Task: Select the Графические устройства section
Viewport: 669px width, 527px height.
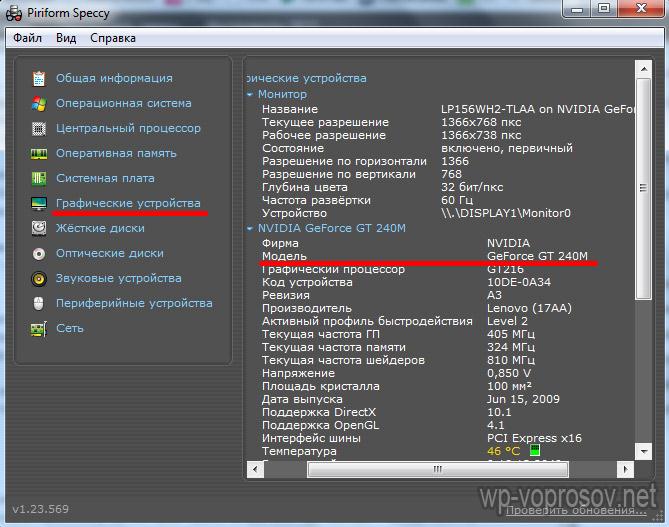Action: (128, 203)
